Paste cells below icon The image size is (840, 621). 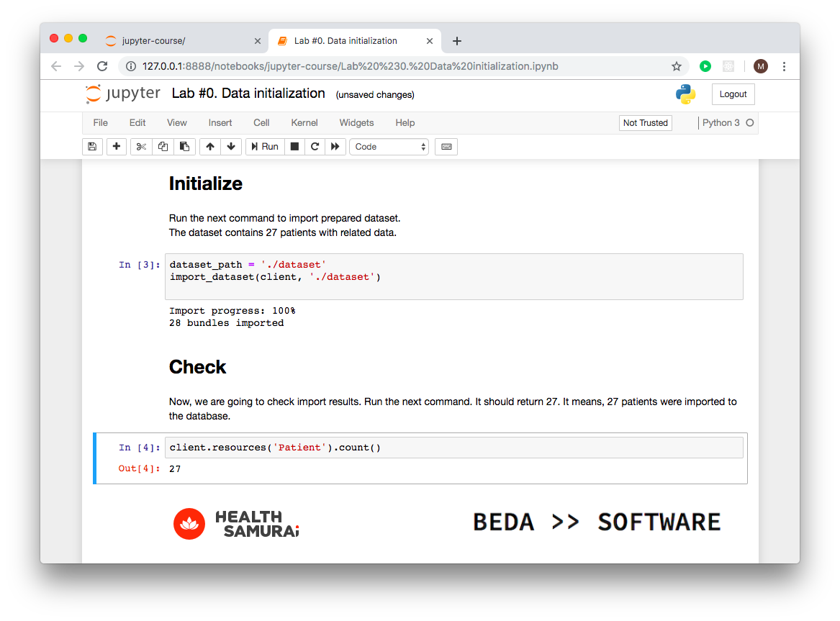(184, 147)
